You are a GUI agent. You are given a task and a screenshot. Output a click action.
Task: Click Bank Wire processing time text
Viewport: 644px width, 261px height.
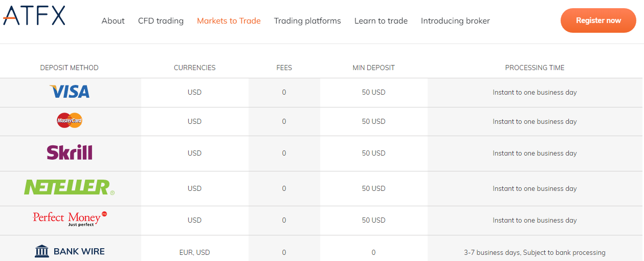coord(535,252)
